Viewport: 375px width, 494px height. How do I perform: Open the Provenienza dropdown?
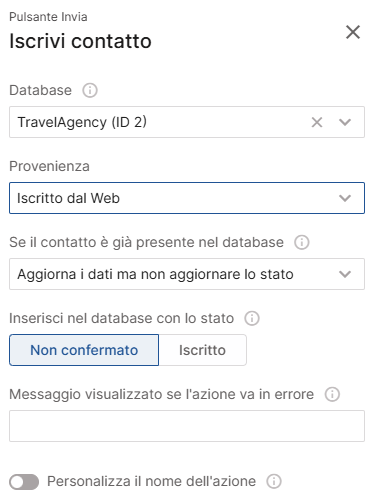click(187, 198)
